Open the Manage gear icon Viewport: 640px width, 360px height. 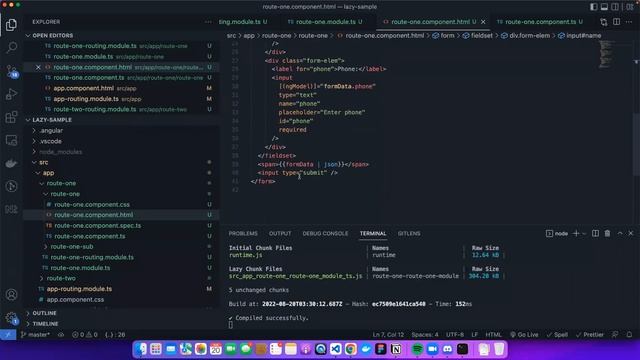(11, 318)
